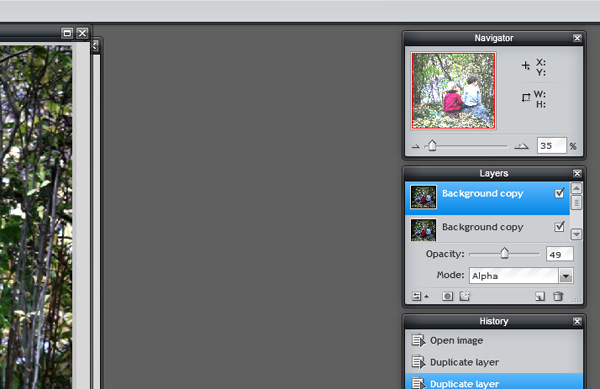Select the Open image history state
600x389 pixels.
coord(494,340)
